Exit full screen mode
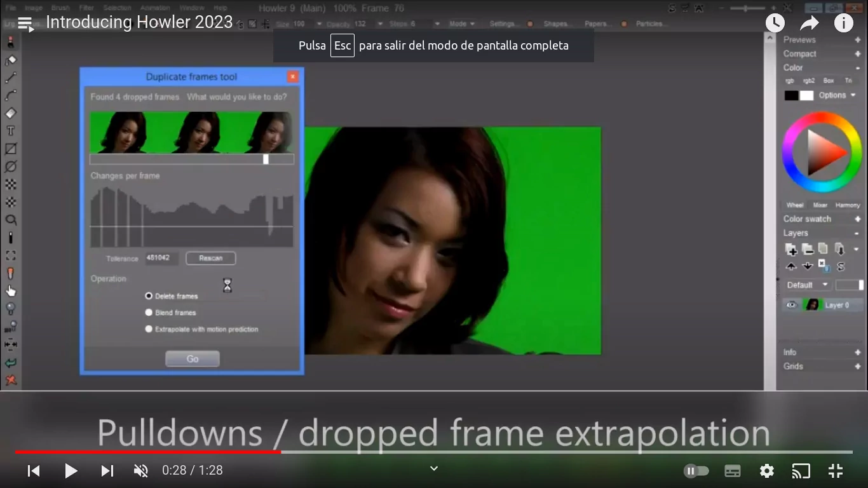Image resolution: width=868 pixels, height=488 pixels. [836, 471]
